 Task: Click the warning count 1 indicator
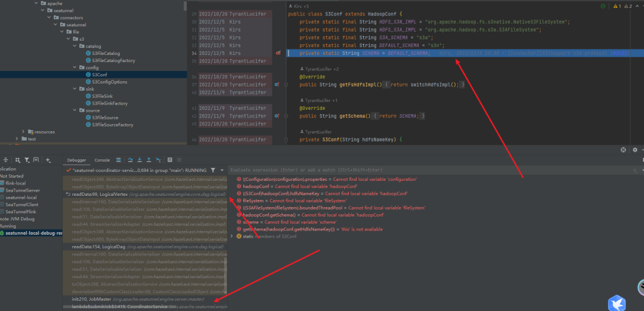[x=617, y=6]
